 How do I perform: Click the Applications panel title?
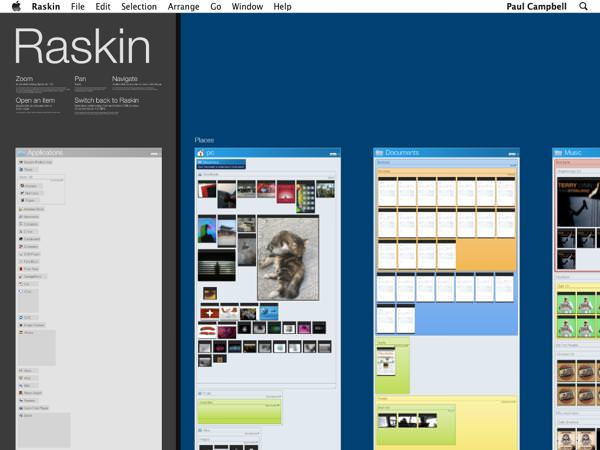pyautogui.click(x=44, y=153)
